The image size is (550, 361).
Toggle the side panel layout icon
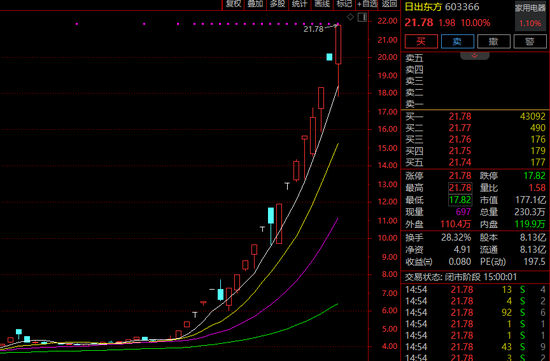tap(362, 17)
